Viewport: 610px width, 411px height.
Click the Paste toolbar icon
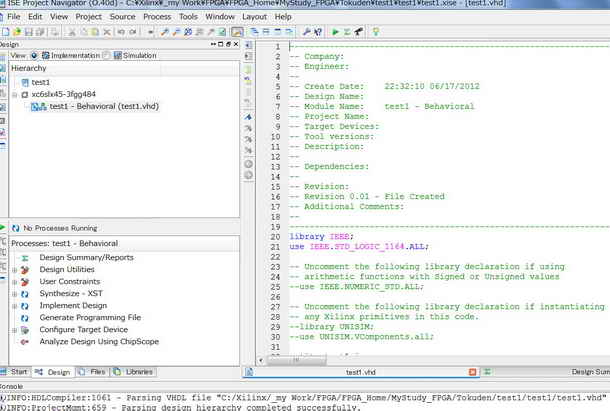click(x=95, y=32)
